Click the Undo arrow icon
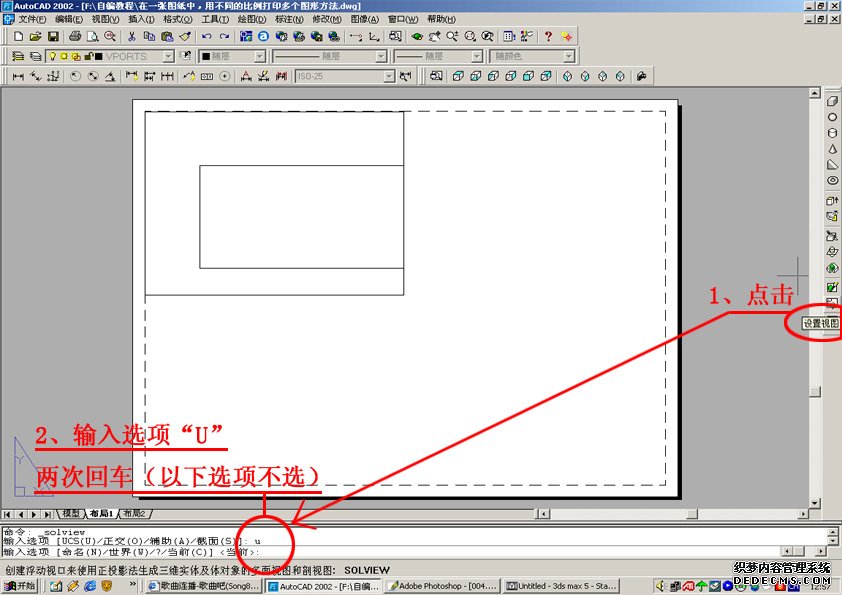This screenshot has width=842, height=595. [206, 37]
